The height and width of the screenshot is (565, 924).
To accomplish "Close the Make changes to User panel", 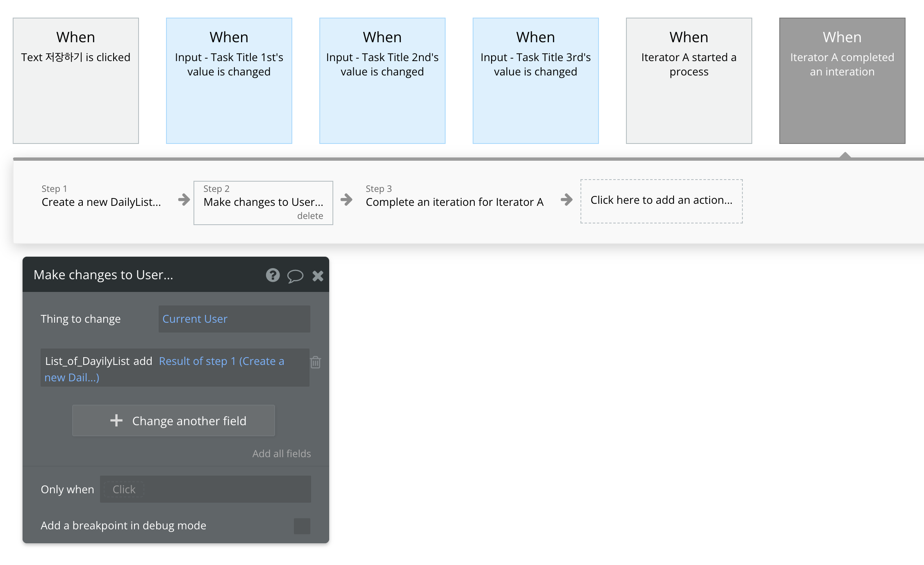I will click(318, 276).
